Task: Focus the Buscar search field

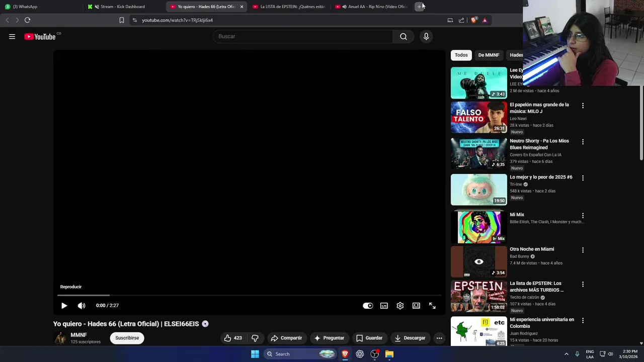Action: coord(303,36)
